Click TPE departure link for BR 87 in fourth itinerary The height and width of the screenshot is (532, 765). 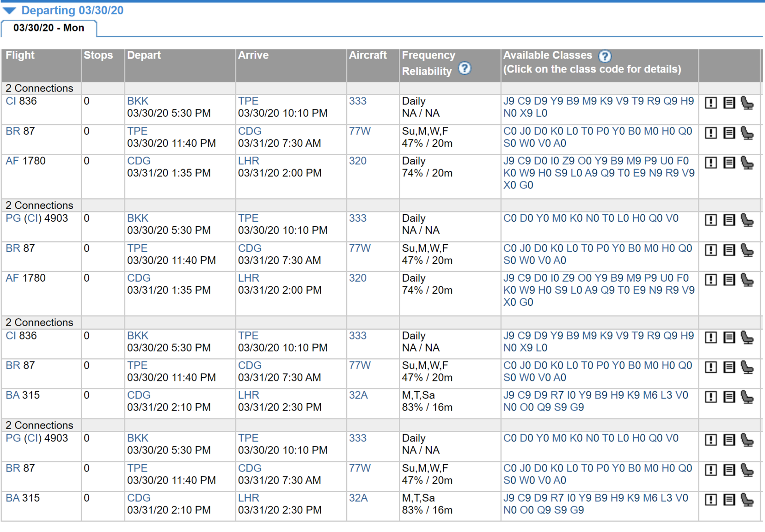[137, 468]
